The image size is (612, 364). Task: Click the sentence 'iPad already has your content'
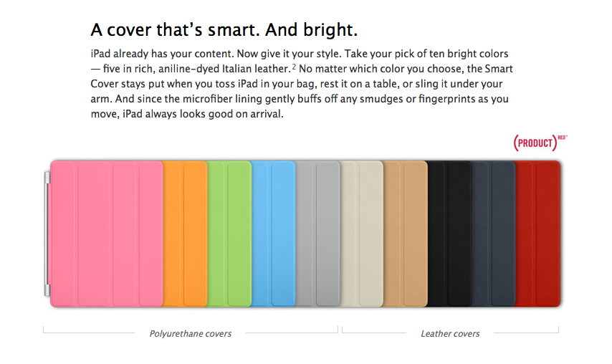click(x=165, y=54)
